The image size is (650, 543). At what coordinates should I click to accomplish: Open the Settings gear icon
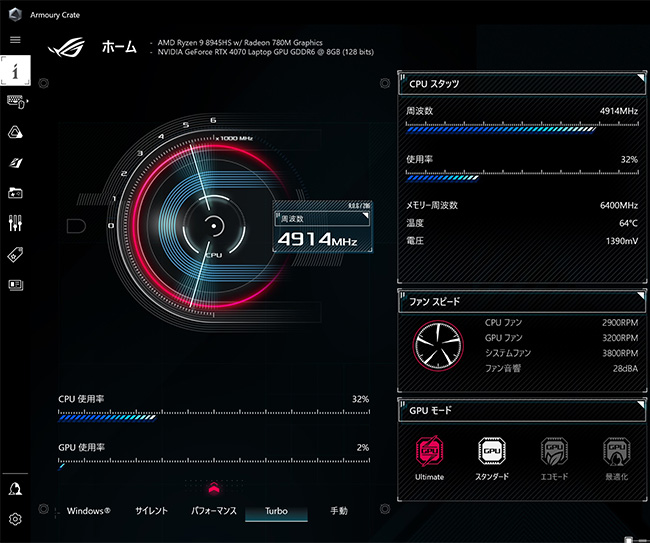point(15,519)
